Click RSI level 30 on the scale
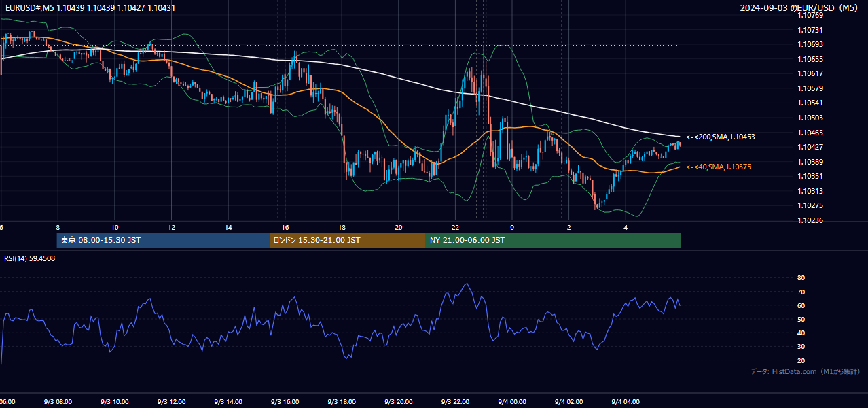Viewport: 868px width, 408px height. 801,347
